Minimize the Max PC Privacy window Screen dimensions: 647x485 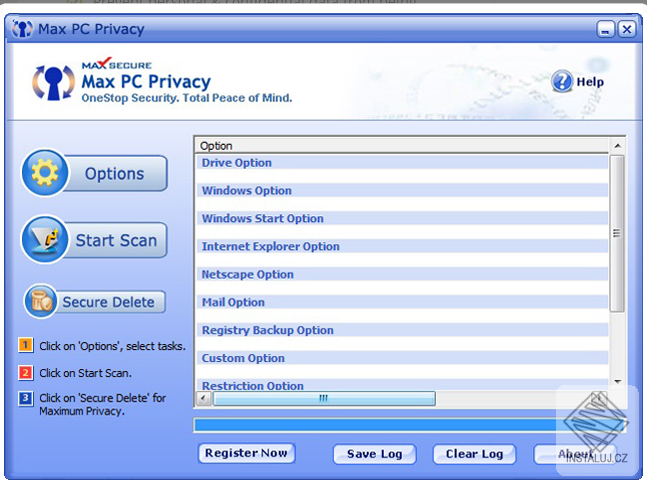click(605, 30)
